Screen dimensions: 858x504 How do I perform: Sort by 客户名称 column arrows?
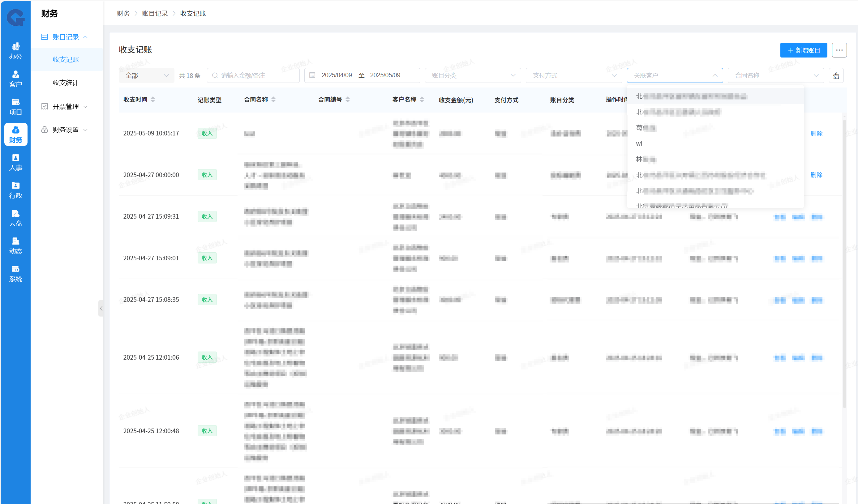click(x=422, y=100)
